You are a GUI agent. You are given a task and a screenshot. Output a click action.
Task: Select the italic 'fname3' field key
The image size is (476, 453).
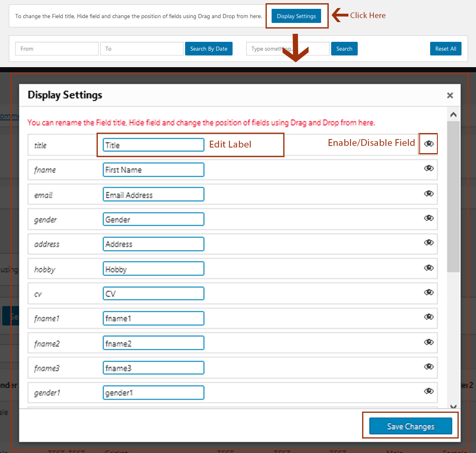tap(47, 369)
